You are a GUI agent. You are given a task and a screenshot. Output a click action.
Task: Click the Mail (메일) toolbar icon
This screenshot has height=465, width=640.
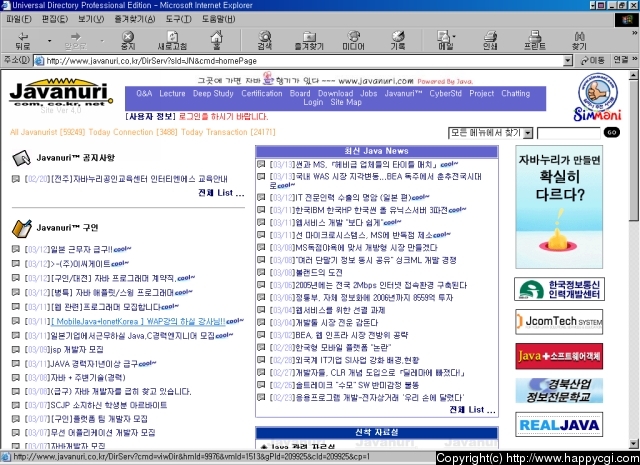tap(444, 40)
